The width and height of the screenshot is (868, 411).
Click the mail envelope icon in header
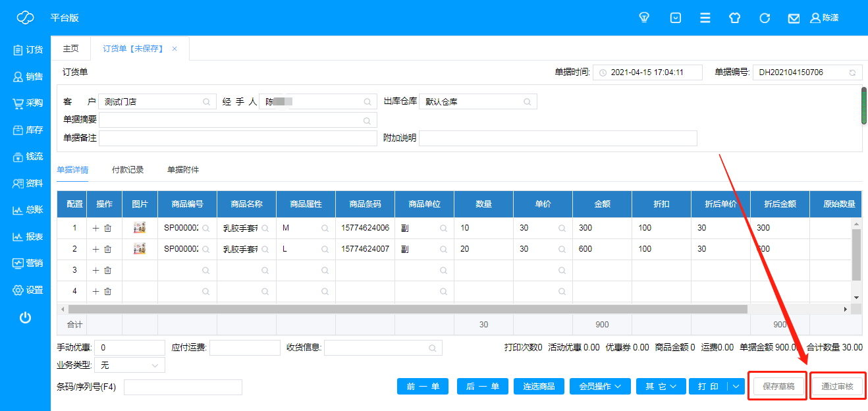click(x=794, y=18)
